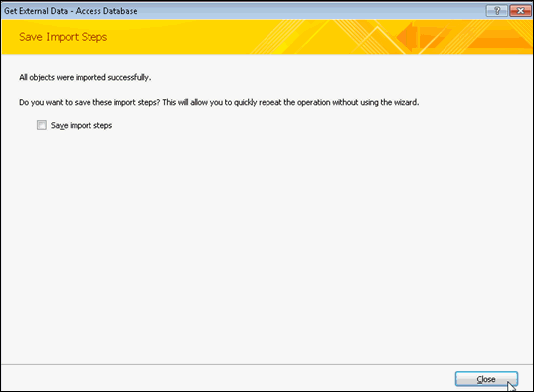The height and width of the screenshot is (392, 534).
Task: Click the orange arrow graphic in the banner
Action: (x=408, y=36)
